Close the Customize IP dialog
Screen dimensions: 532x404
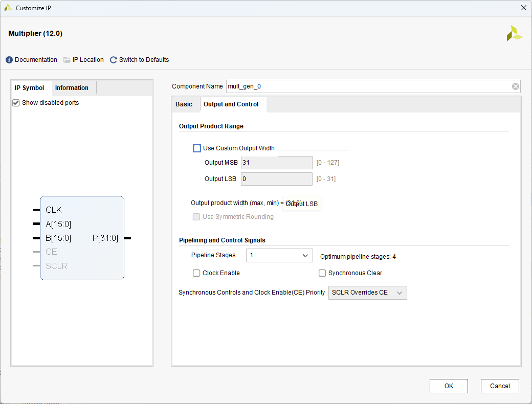click(x=523, y=8)
